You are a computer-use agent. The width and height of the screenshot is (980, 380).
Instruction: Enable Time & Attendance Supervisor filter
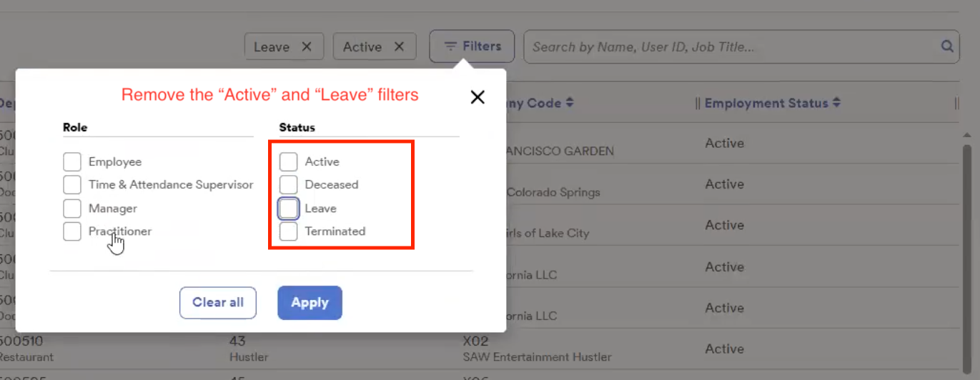point(72,185)
